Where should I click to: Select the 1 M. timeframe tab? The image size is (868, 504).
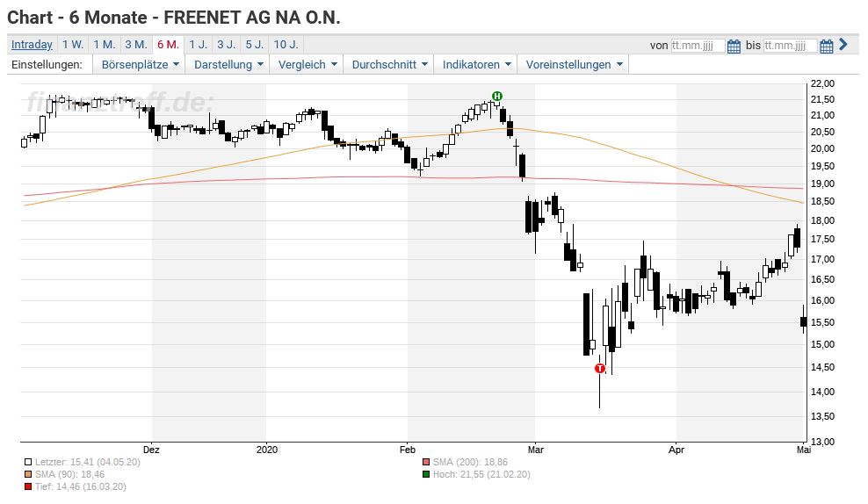(104, 44)
